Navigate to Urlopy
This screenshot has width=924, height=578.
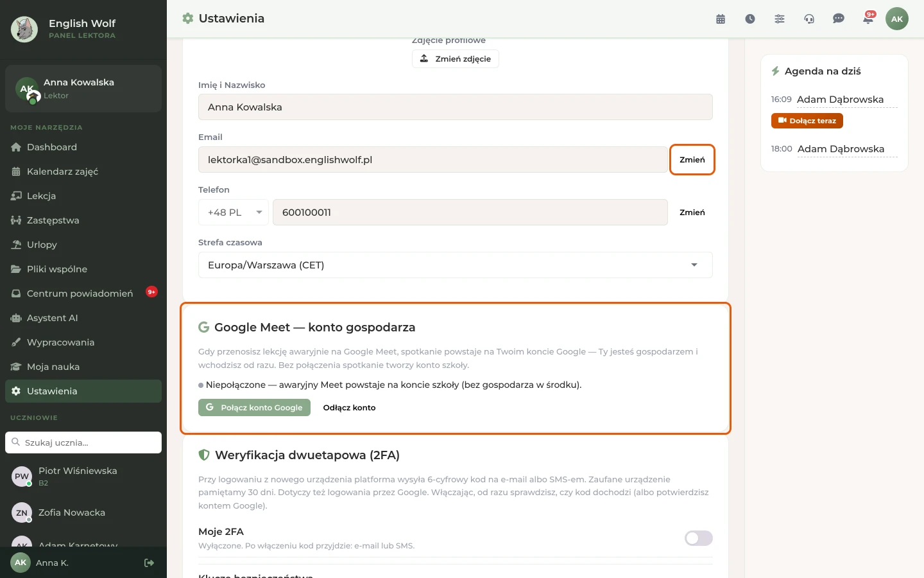point(83,245)
